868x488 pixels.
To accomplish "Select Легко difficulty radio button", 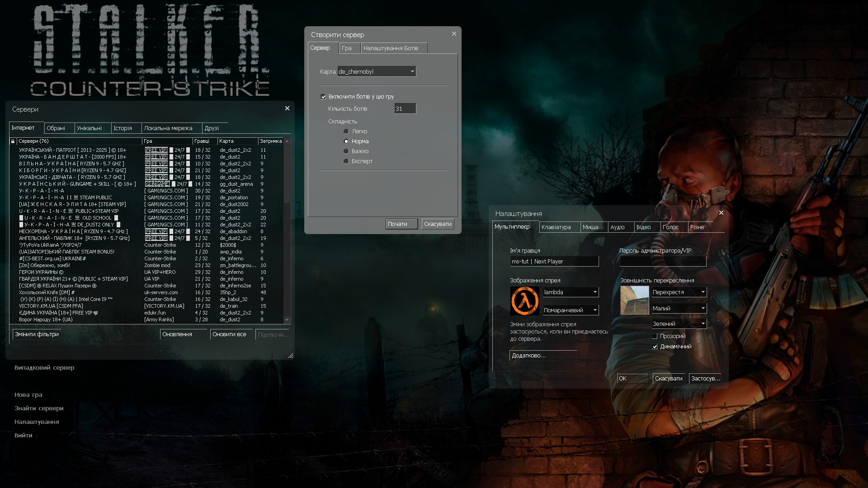I will (x=346, y=131).
